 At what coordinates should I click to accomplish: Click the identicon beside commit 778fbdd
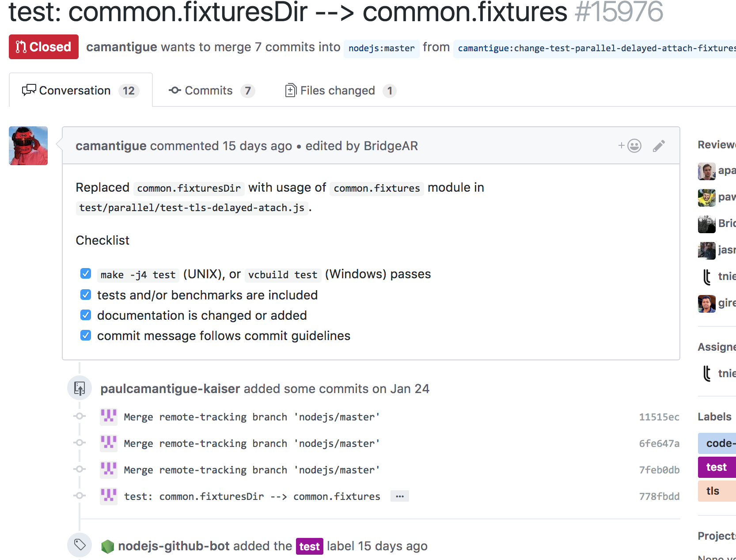click(109, 496)
